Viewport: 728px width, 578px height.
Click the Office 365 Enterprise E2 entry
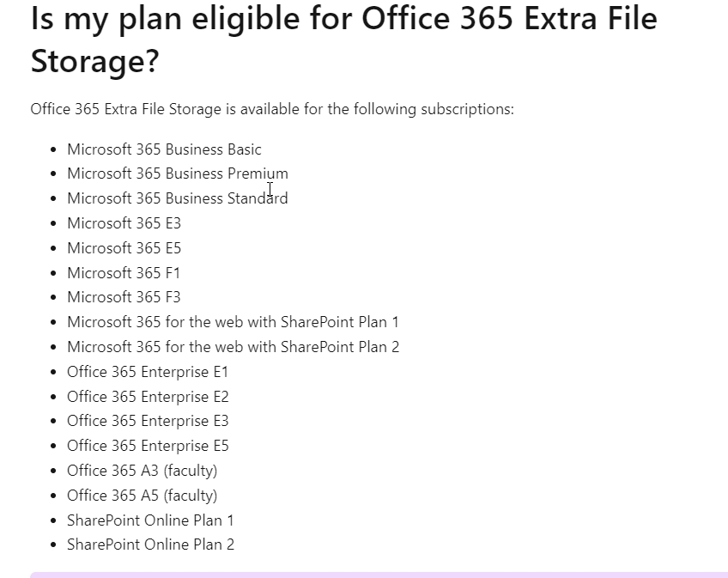click(x=148, y=397)
